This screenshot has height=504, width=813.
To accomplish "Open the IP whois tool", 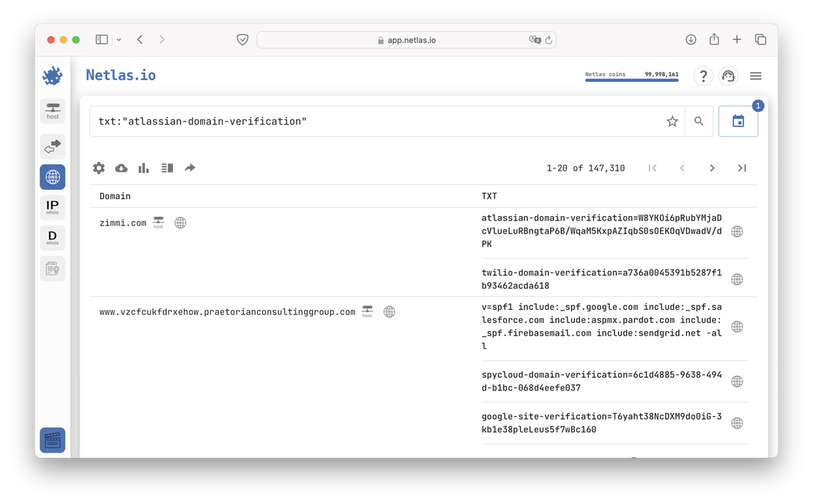I will (x=52, y=206).
